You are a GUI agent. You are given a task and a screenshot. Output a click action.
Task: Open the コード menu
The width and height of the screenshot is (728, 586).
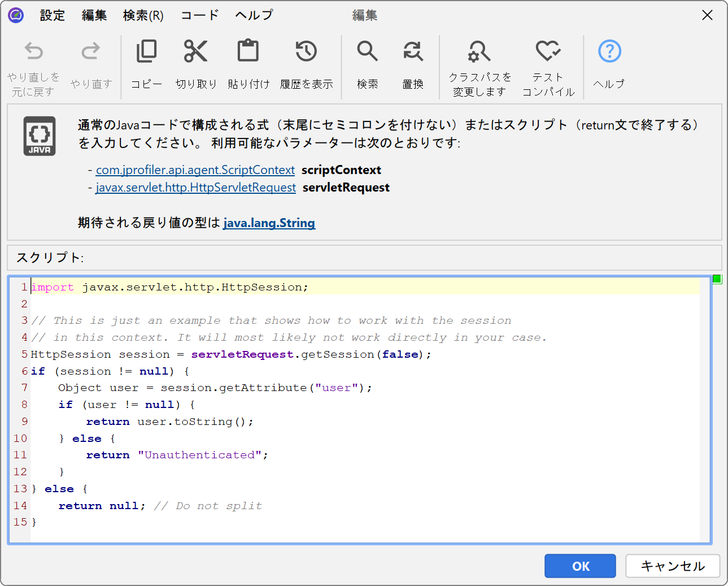(x=199, y=15)
